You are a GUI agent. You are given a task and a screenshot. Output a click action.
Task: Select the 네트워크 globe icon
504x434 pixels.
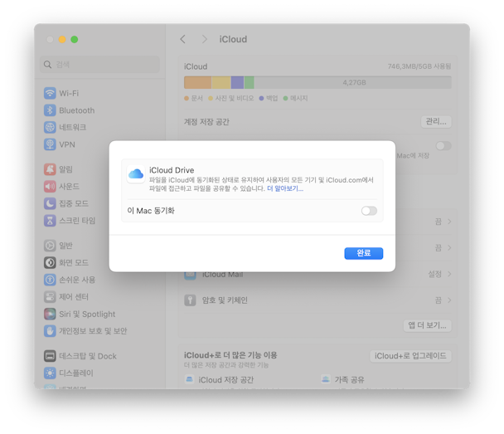[x=50, y=128]
